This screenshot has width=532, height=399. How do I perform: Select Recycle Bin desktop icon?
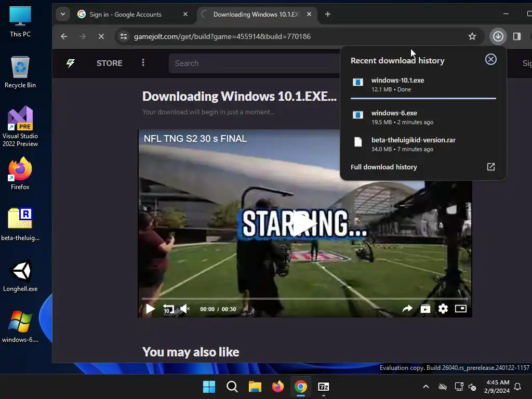coord(20,72)
